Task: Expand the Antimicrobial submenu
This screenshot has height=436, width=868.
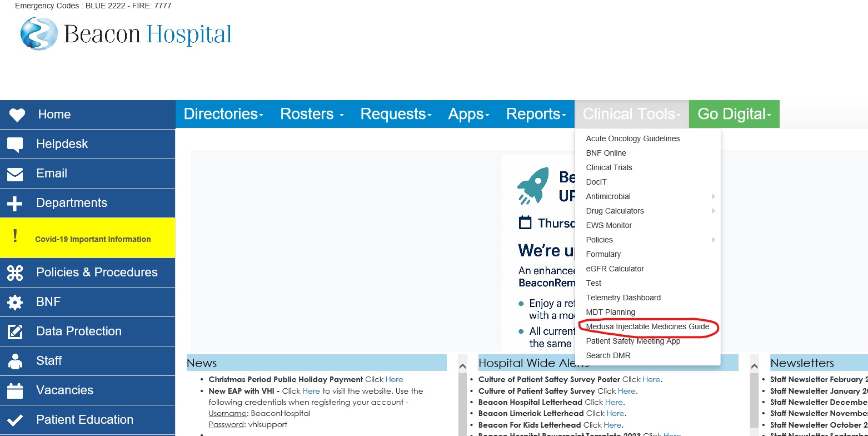Action: pos(648,196)
